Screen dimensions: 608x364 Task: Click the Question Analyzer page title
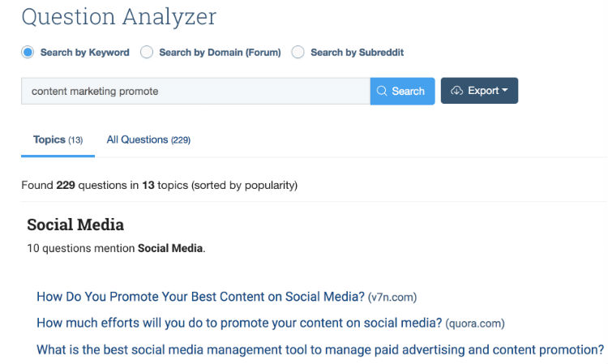(x=118, y=17)
